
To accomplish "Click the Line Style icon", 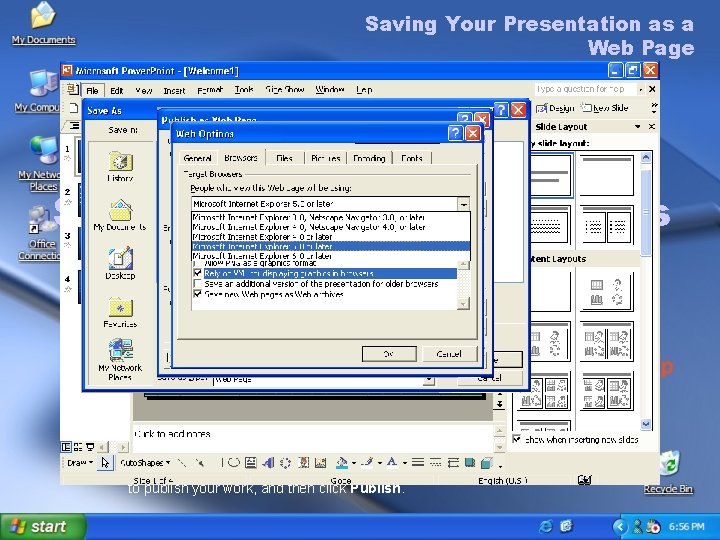I will pyautogui.click(x=418, y=462).
